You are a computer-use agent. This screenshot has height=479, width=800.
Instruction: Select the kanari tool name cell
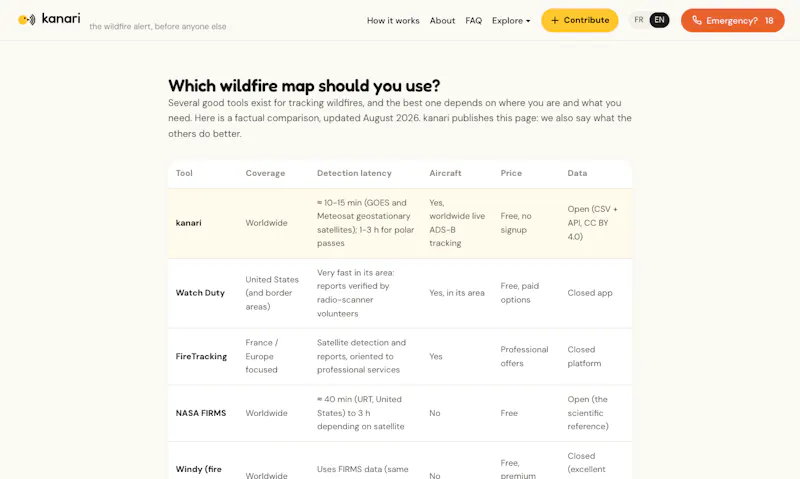pyautogui.click(x=188, y=223)
